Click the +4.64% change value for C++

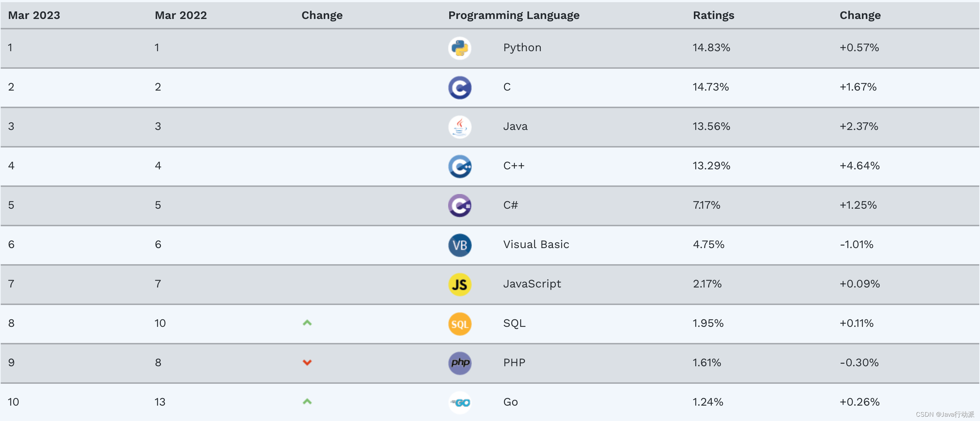(x=859, y=166)
